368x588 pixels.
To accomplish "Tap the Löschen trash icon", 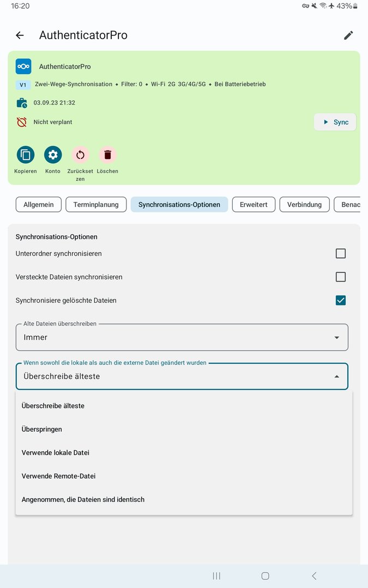I will 107,155.
